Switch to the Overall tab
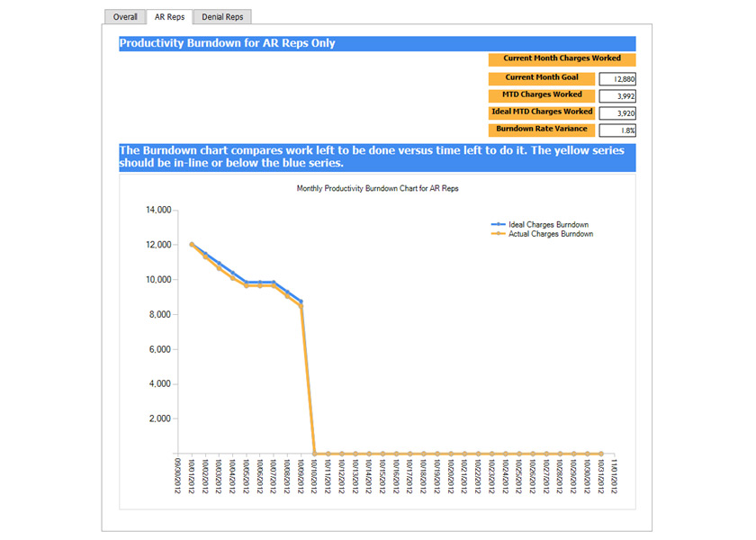The height and width of the screenshot is (540, 756). [125, 17]
